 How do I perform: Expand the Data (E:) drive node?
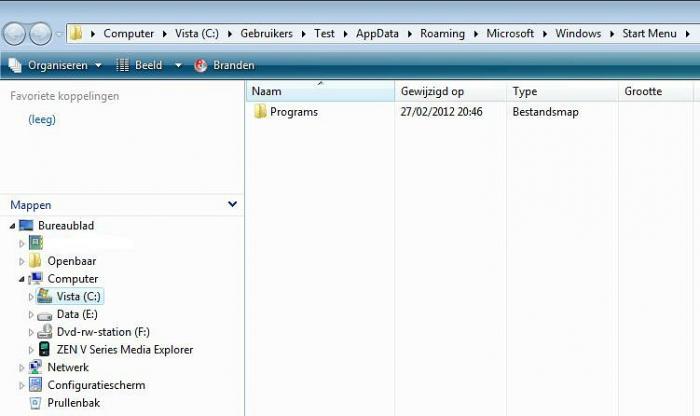click(30, 315)
